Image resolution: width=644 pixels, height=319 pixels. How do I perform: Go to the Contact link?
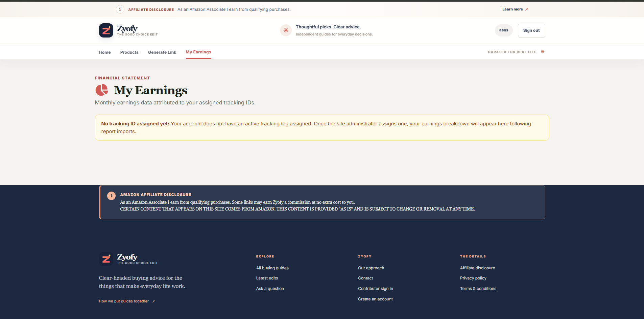[x=365, y=278]
